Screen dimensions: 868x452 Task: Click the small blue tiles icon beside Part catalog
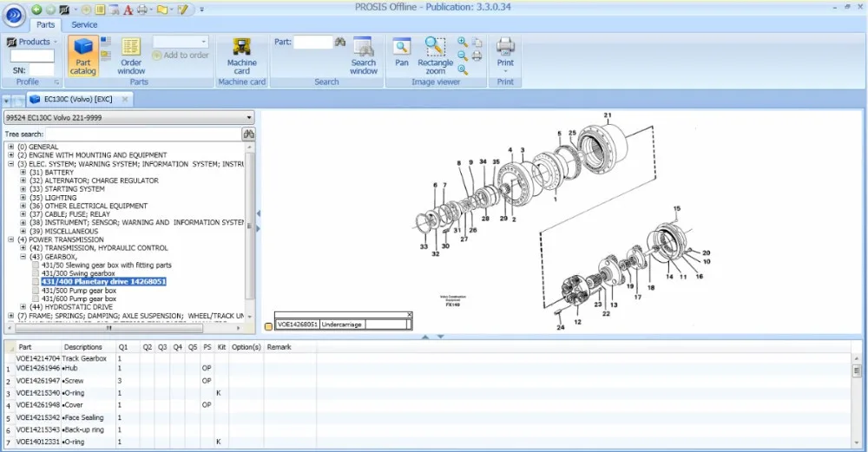[106, 42]
